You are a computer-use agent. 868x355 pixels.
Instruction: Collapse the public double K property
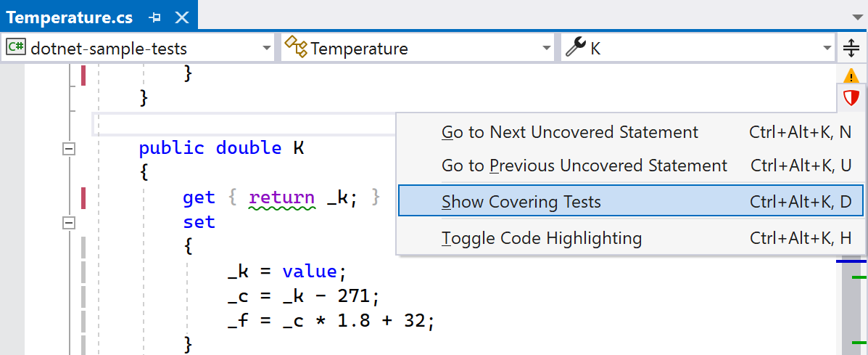click(70, 149)
